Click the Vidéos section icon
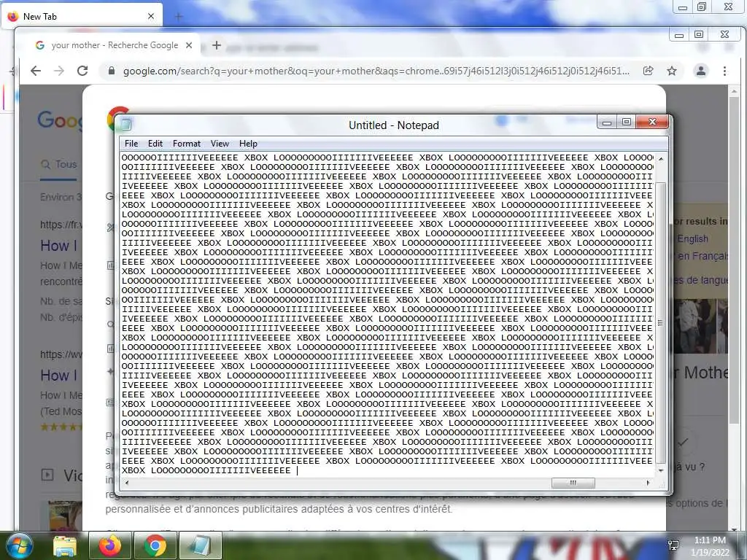Image resolution: width=747 pixels, height=560 pixels. [x=47, y=475]
